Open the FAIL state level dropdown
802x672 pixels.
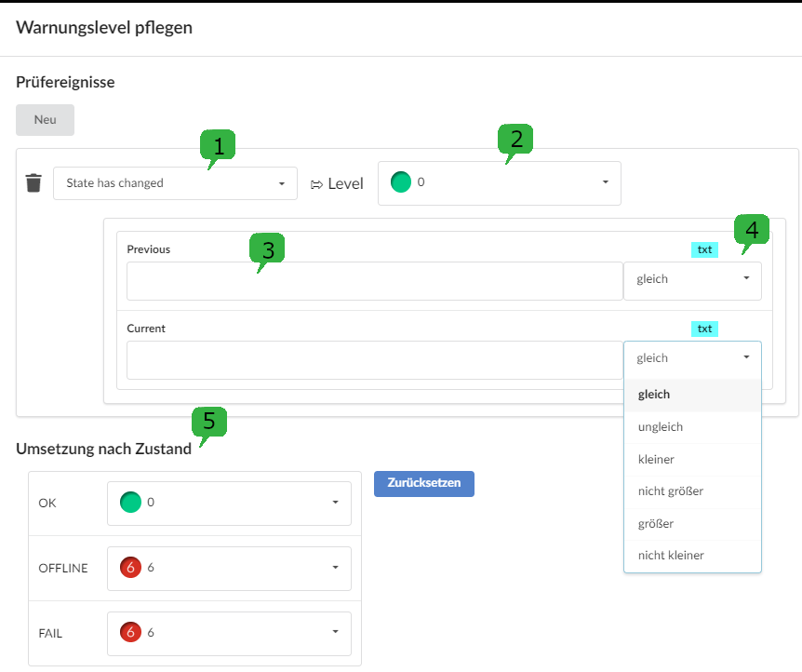pos(229,633)
